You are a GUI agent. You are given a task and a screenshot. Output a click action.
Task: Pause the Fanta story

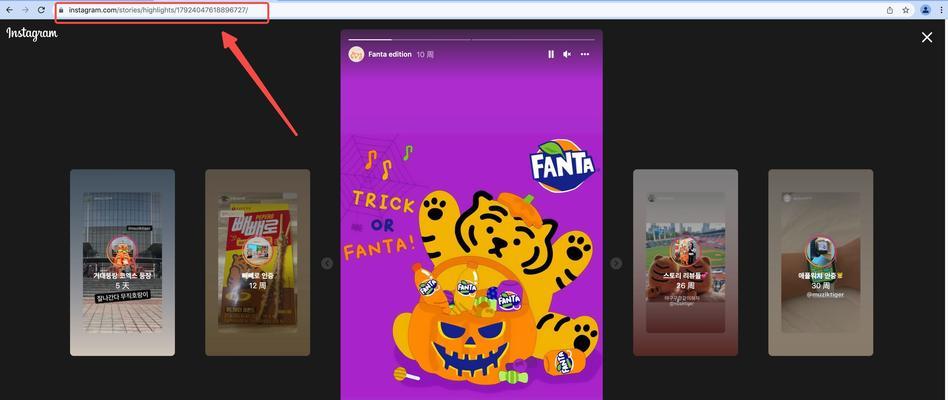point(551,54)
